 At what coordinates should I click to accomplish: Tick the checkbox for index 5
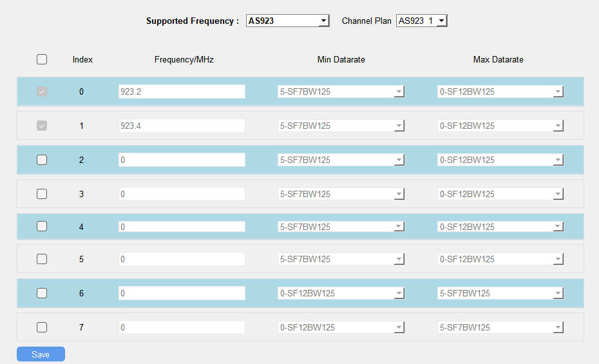click(42, 259)
